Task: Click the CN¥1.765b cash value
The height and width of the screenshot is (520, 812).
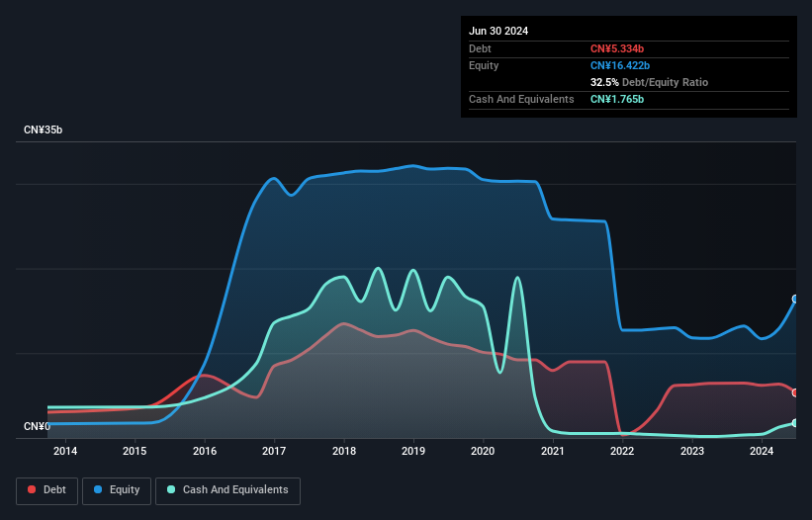Action: point(617,99)
